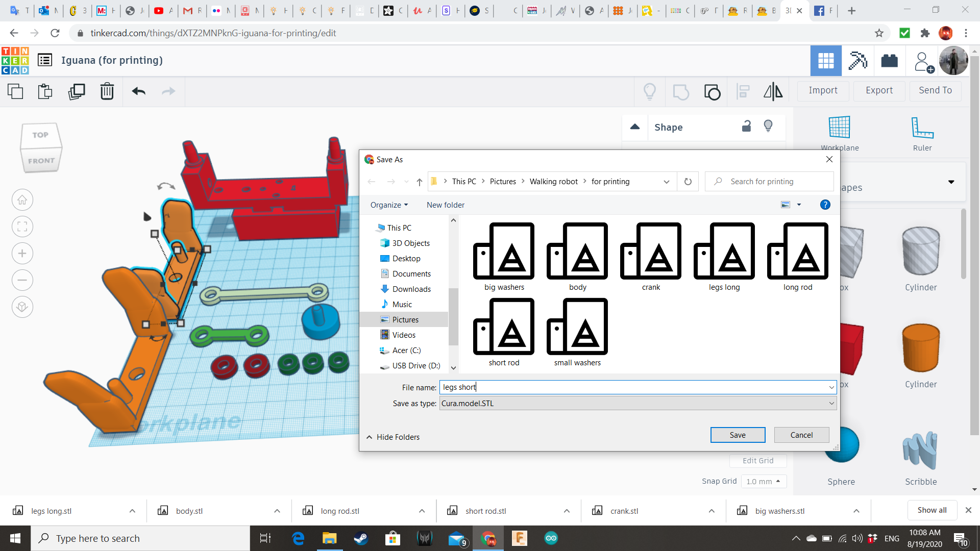
Task: Click the duplicate and repeat icon
Action: point(77,91)
